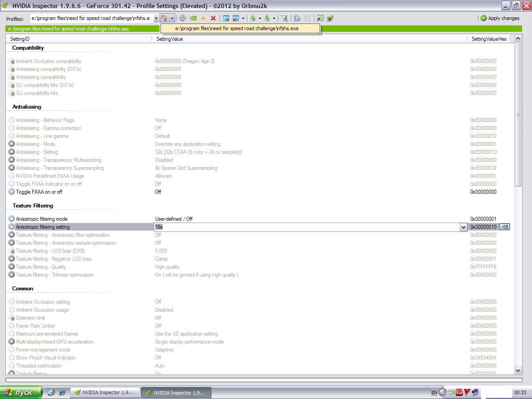The image size is (532, 399).
Task: Click the last toolbar icon with green up arrow
Action: click(330, 18)
